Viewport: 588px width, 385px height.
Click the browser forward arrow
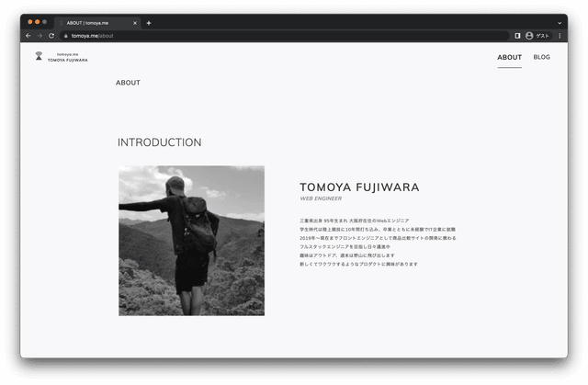click(40, 36)
